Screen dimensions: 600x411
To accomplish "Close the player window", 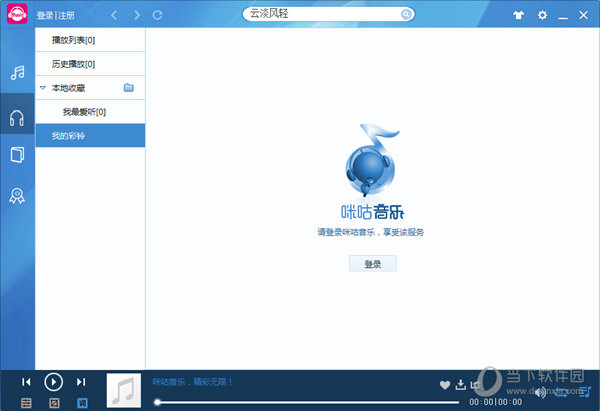I will tap(584, 15).
